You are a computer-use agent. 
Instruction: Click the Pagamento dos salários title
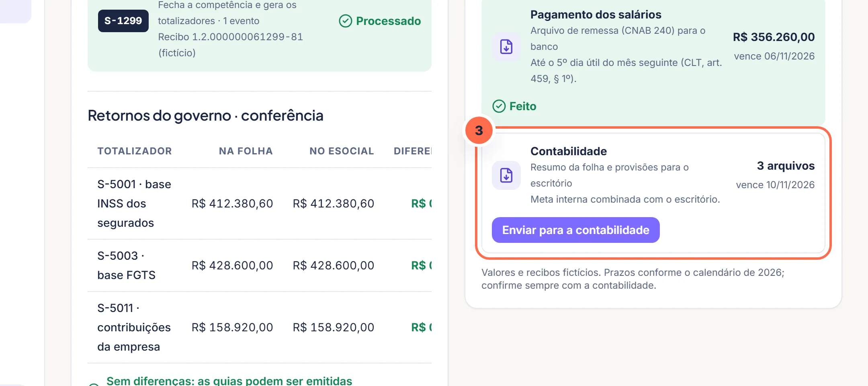coord(596,14)
